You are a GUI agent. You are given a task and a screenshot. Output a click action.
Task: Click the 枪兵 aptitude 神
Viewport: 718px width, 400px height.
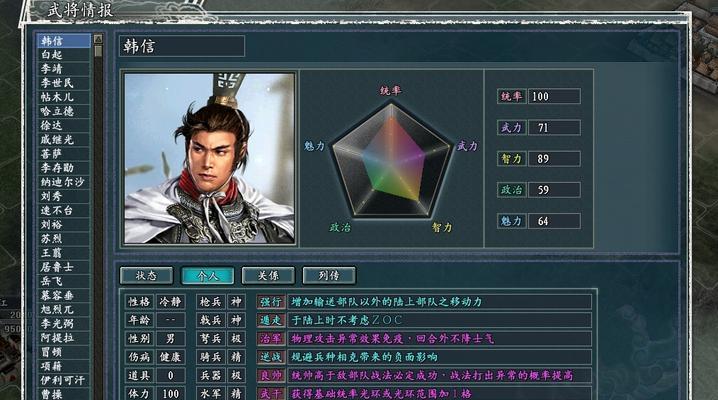pos(236,302)
